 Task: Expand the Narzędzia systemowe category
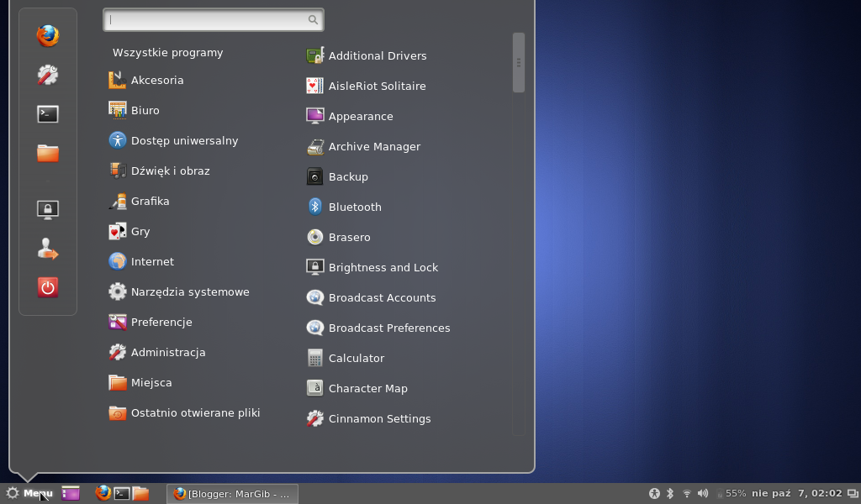tap(190, 291)
